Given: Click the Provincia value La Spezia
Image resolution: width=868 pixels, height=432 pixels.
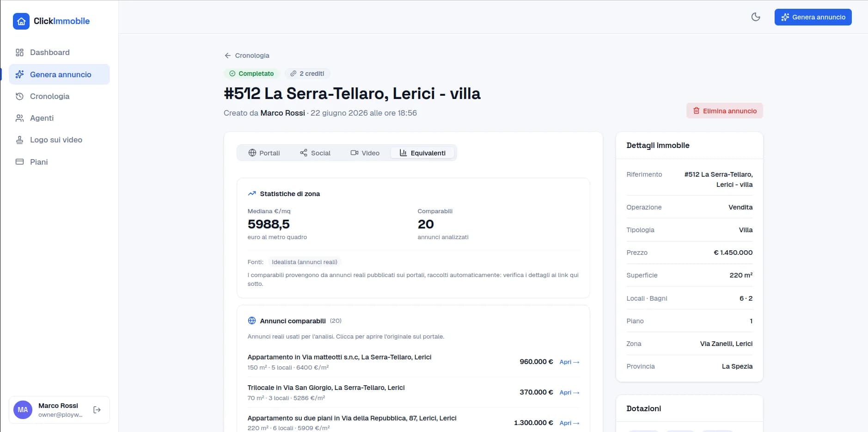Looking at the screenshot, I should 737,366.
